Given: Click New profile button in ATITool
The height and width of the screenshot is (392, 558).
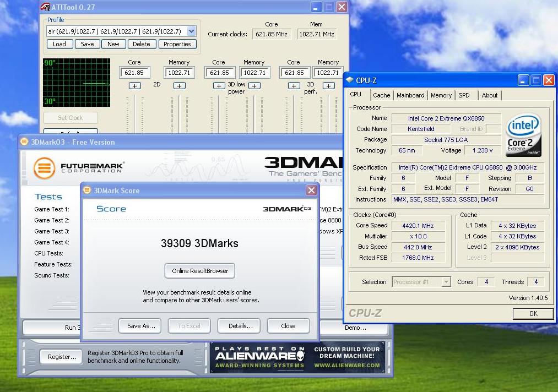Looking at the screenshot, I should [113, 44].
